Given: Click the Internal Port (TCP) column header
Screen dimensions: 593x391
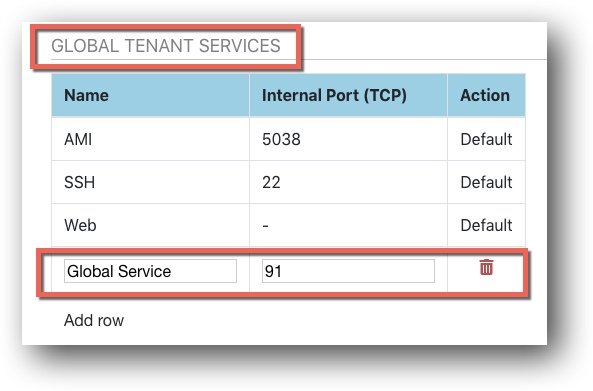Looking at the screenshot, I should point(348,95).
